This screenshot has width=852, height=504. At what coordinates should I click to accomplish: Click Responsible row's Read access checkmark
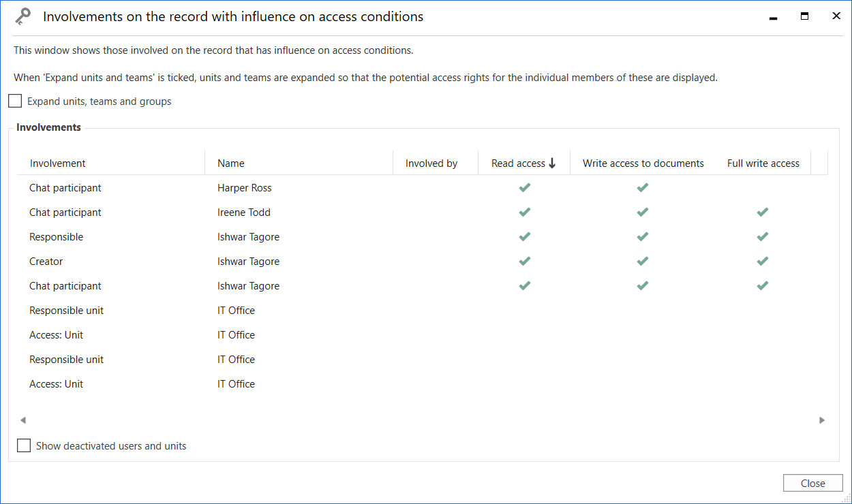click(524, 237)
